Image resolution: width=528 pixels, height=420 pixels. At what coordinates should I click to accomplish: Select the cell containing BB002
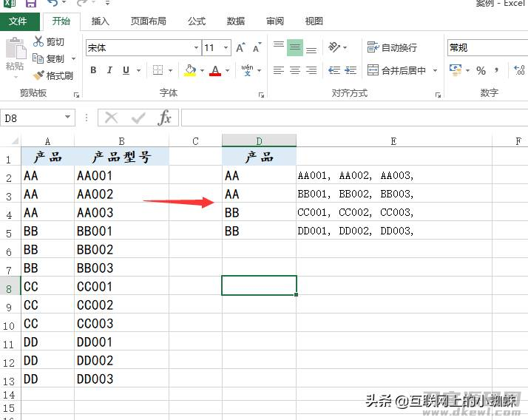pyautogui.click(x=121, y=250)
